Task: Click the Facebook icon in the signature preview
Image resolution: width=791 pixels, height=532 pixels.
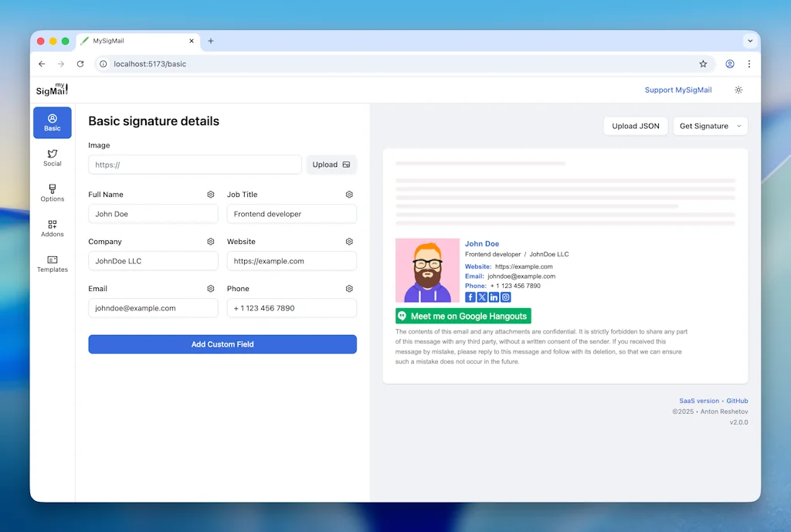Action: [x=470, y=296]
